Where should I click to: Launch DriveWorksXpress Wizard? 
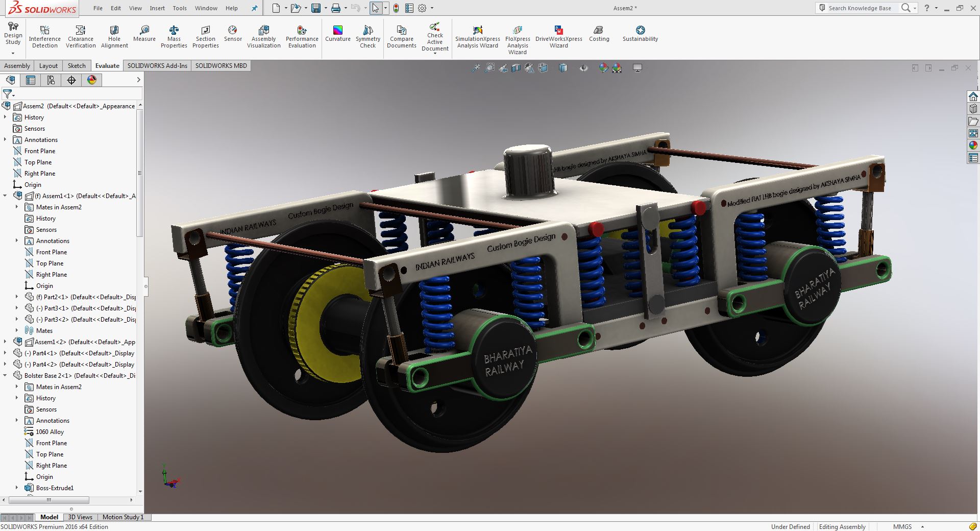tap(559, 37)
